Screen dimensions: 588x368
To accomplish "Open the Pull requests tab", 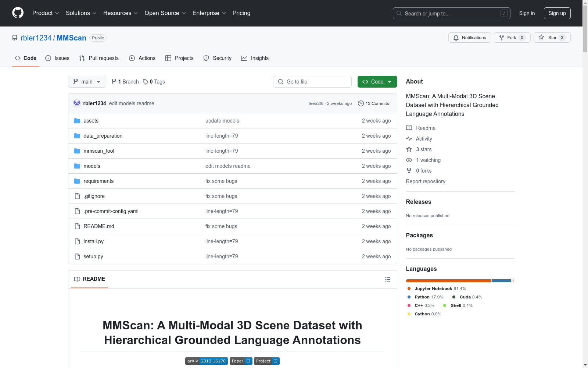I will [x=99, y=58].
